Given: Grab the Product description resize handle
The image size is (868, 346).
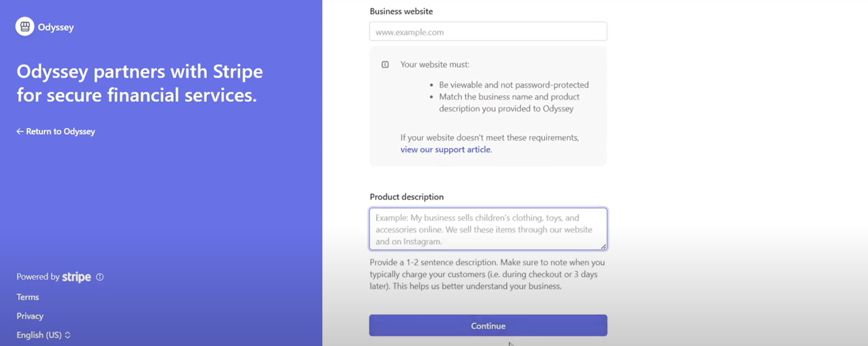Looking at the screenshot, I should pyautogui.click(x=603, y=247).
